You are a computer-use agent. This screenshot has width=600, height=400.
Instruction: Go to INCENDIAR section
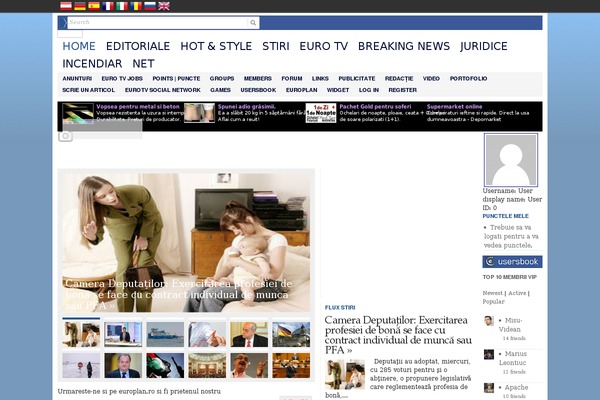pos(92,64)
